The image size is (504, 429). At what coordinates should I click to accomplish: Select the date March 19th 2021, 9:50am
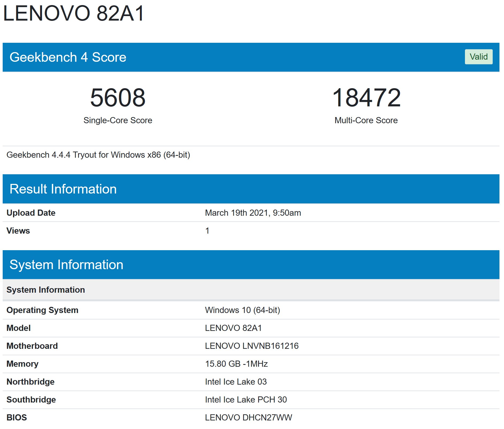[253, 213]
